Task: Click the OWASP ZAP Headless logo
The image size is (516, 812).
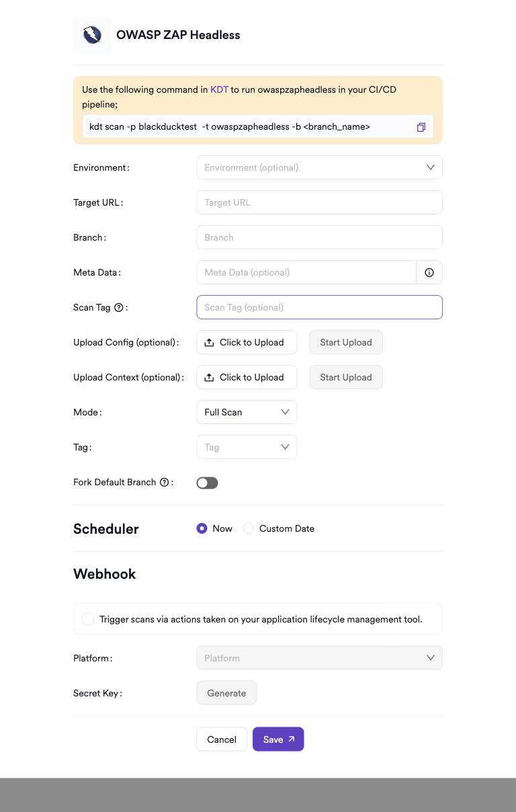Action: pos(92,34)
